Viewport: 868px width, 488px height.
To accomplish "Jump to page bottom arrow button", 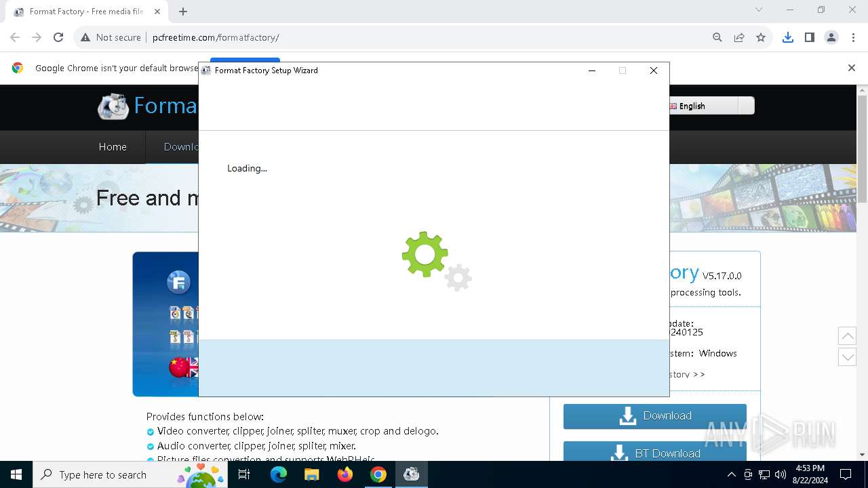I will (847, 357).
